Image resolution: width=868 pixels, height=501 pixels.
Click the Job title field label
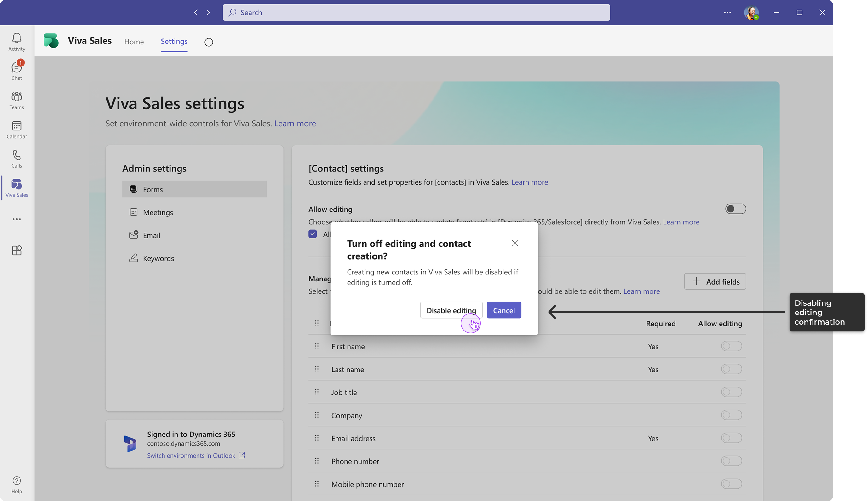coord(344,392)
